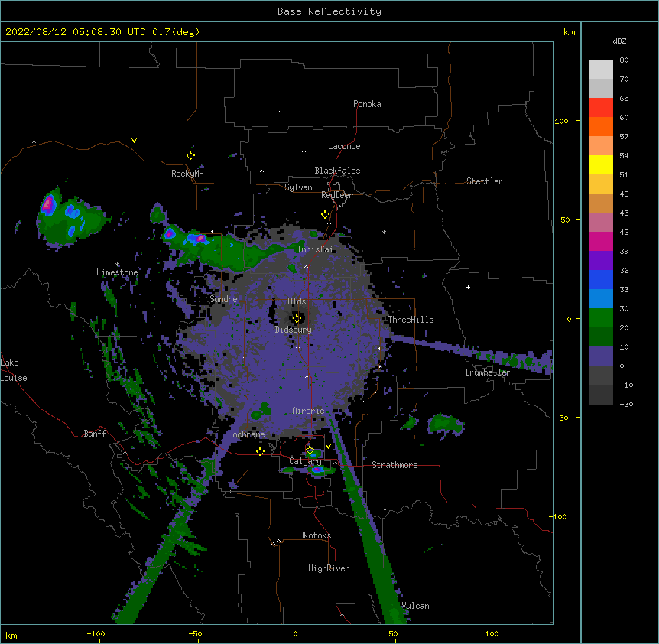Image resolution: width=659 pixels, height=644 pixels.
Task: Click the Innisfail city label
Action: (317, 249)
